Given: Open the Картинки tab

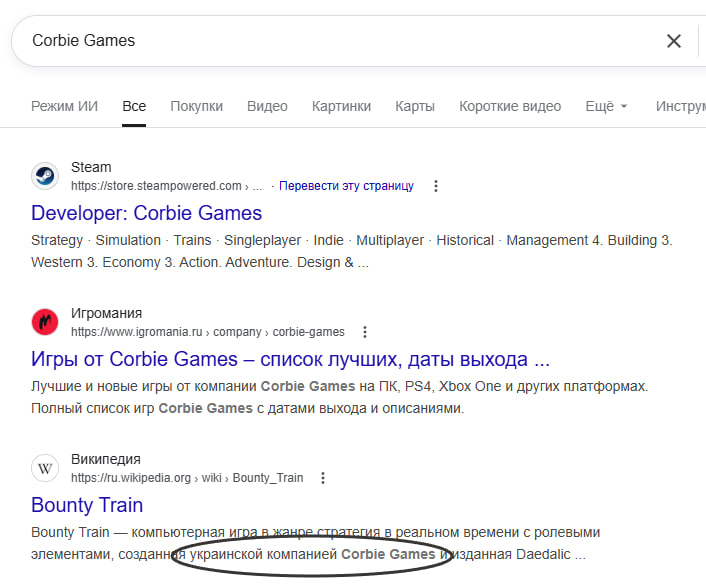Looking at the screenshot, I should click(x=341, y=106).
